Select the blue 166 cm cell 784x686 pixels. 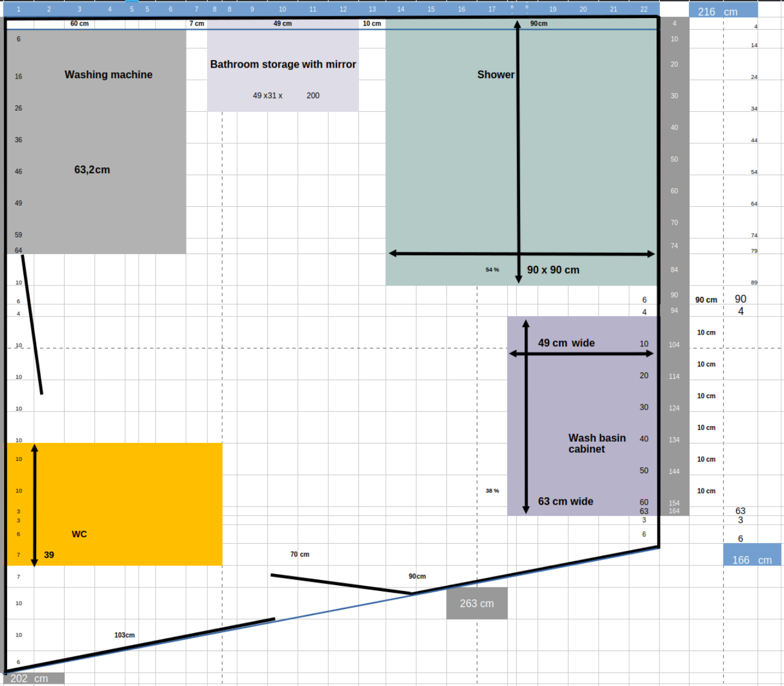751,560
